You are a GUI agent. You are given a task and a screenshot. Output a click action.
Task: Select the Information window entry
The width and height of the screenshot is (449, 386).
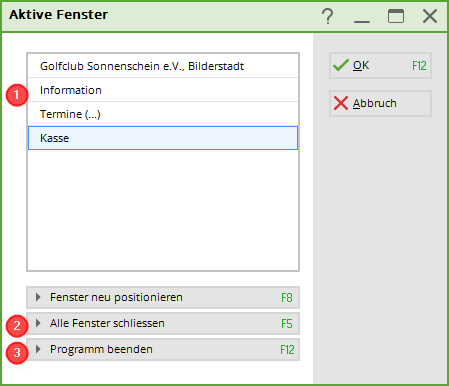[x=163, y=90]
